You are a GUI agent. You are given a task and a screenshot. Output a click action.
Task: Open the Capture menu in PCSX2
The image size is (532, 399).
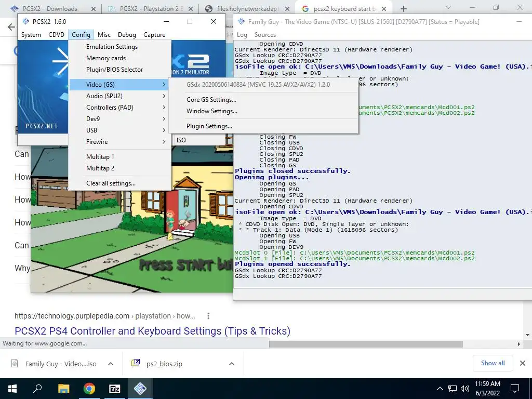click(154, 35)
